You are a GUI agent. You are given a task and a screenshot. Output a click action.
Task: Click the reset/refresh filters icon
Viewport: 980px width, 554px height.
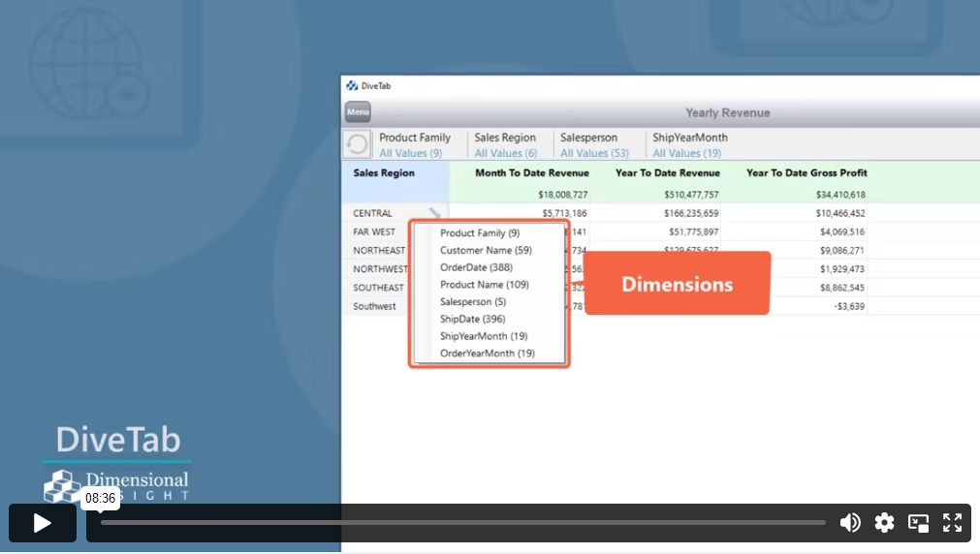pos(358,144)
